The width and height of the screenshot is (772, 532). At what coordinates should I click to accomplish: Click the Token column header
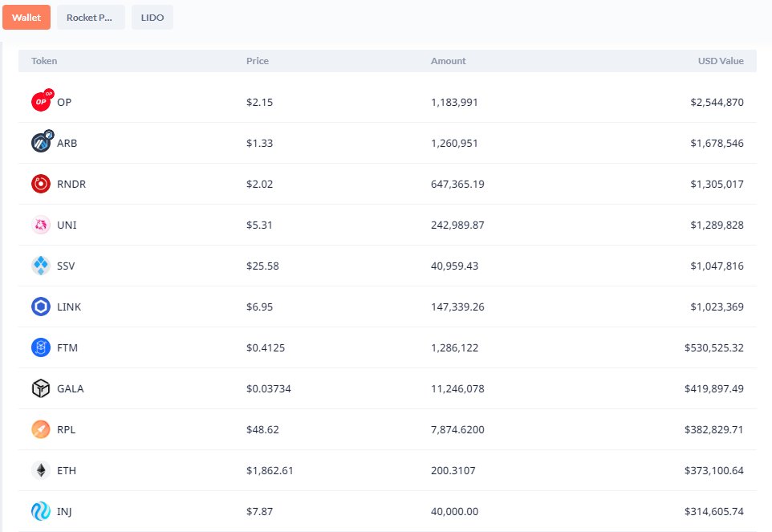point(44,61)
